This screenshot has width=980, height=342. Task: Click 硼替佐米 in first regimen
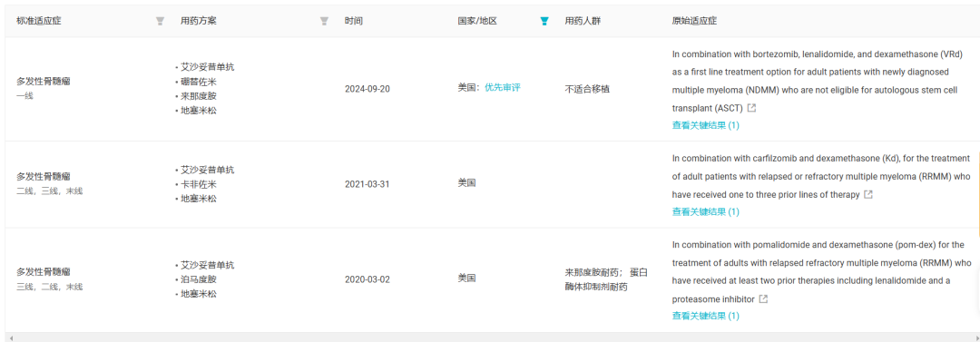coord(199,82)
